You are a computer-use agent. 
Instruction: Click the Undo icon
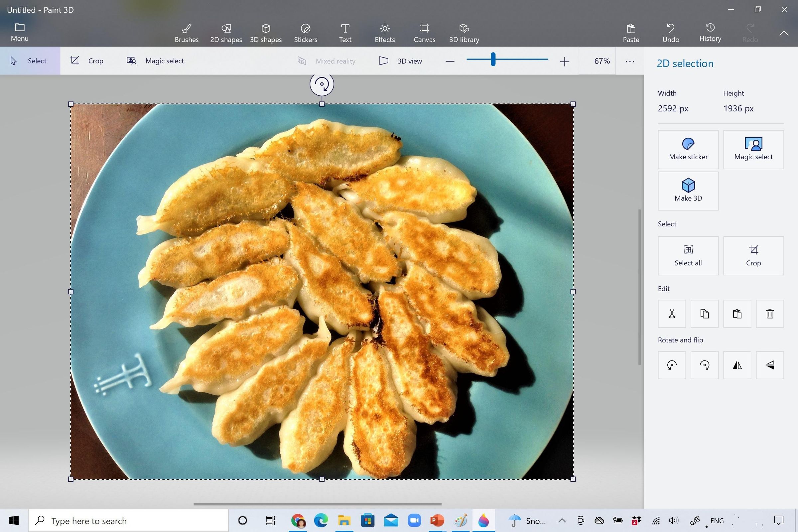point(670,32)
